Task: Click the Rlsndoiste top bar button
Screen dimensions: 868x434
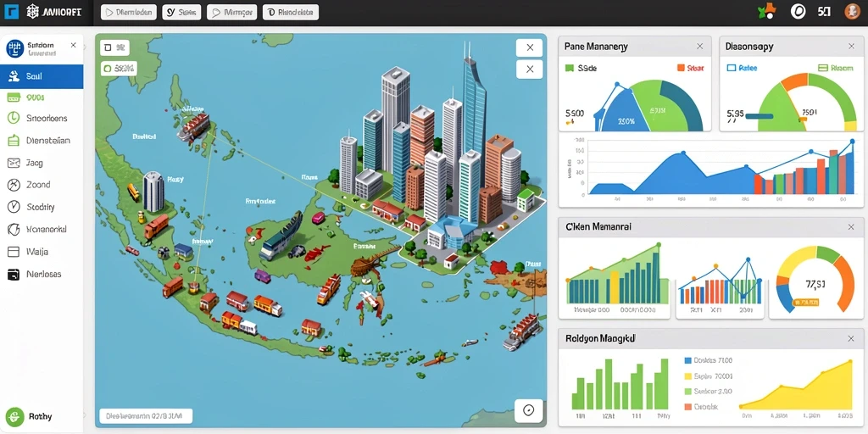Action: click(291, 12)
